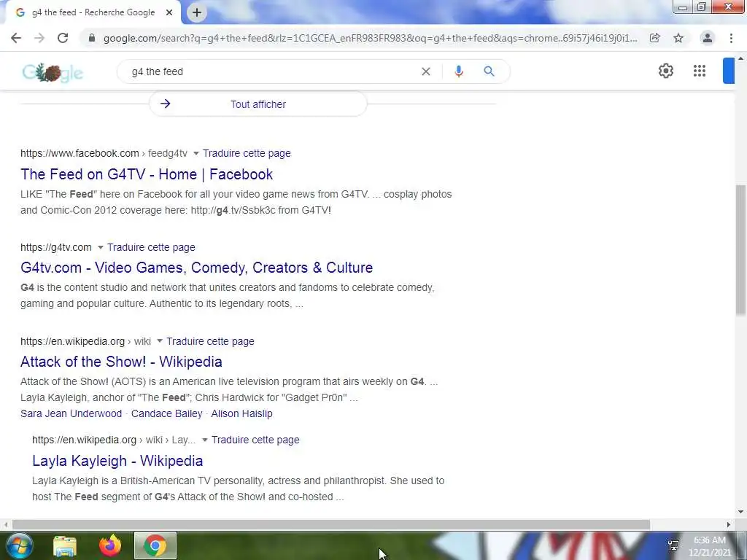747x560 pixels.
Task: Launch Firefox from taskbar
Action: [110, 545]
